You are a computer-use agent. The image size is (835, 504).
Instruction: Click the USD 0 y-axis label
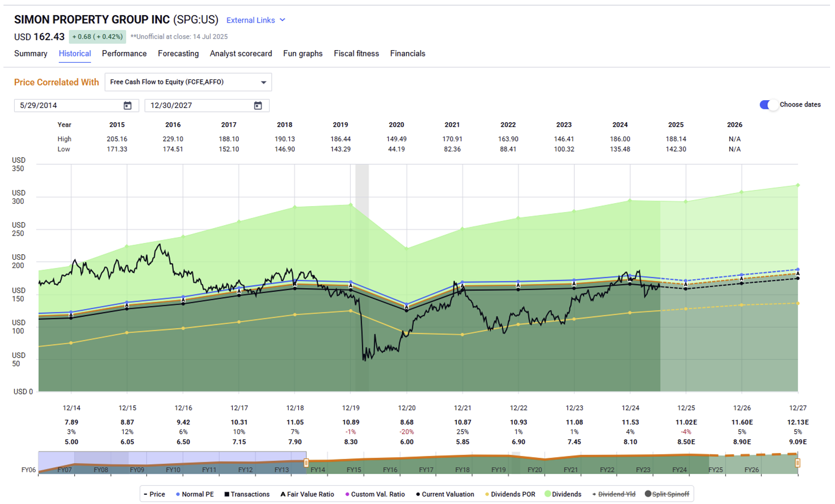pyautogui.click(x=23, y=392)
